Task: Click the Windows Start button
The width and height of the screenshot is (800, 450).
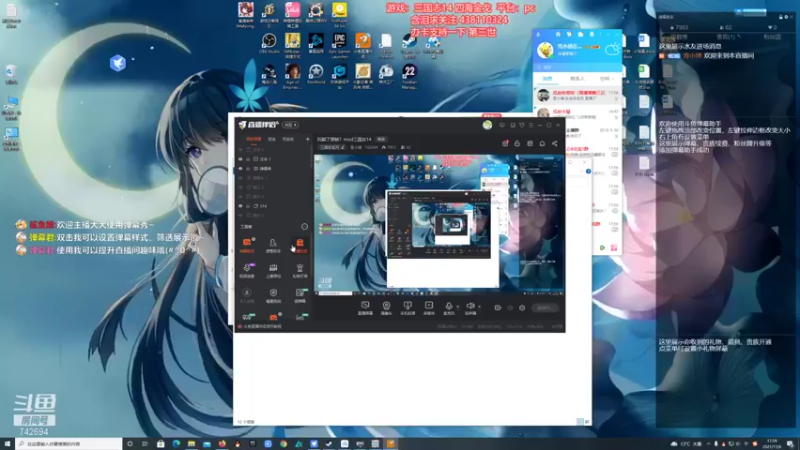Action: coord(7,444)
